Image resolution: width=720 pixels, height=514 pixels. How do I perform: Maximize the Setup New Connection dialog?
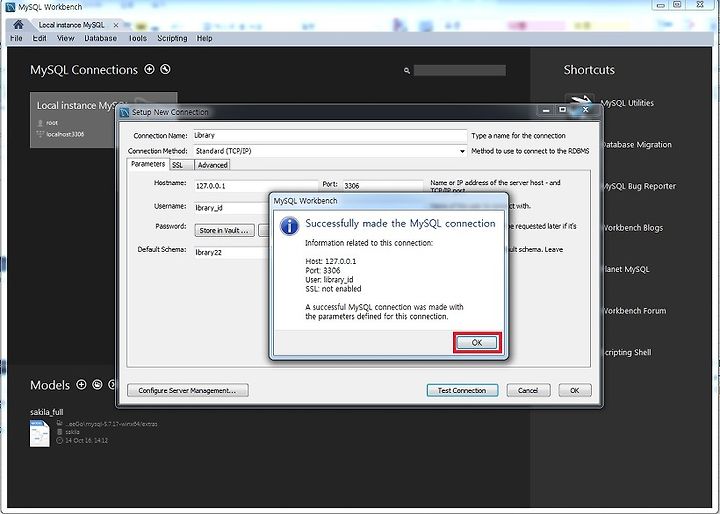pyautogui.click(x=563, y=110)
